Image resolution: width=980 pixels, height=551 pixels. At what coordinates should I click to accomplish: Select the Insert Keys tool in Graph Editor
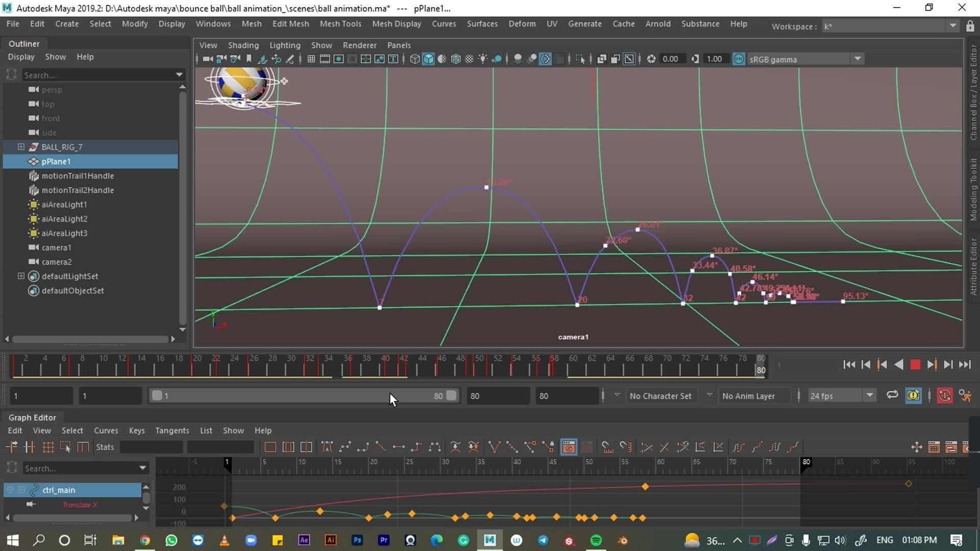tap(30, 447)
